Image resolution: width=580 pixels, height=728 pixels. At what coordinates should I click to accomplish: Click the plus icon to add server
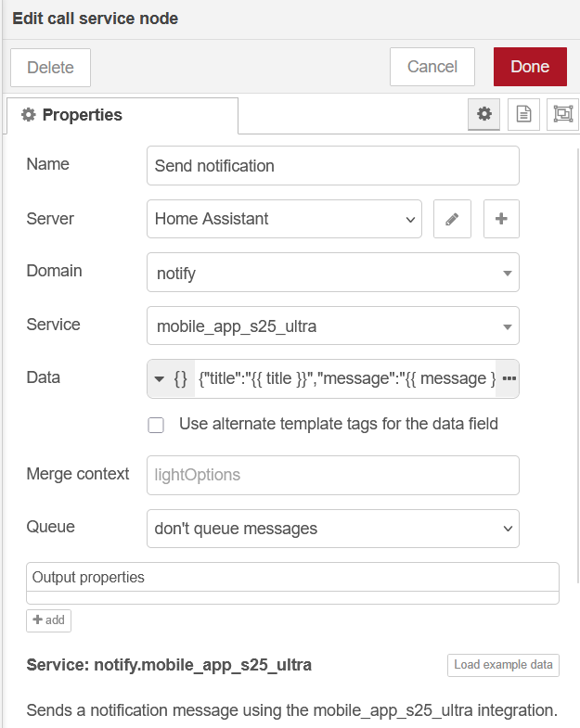click(501, 220)
